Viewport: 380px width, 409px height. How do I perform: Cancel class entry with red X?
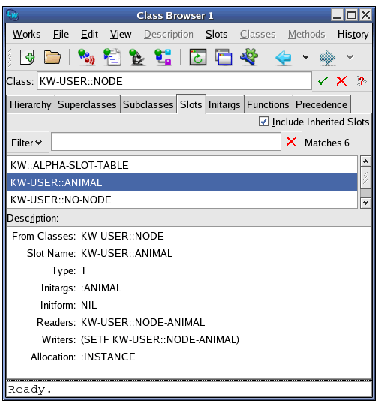point(342,81)
